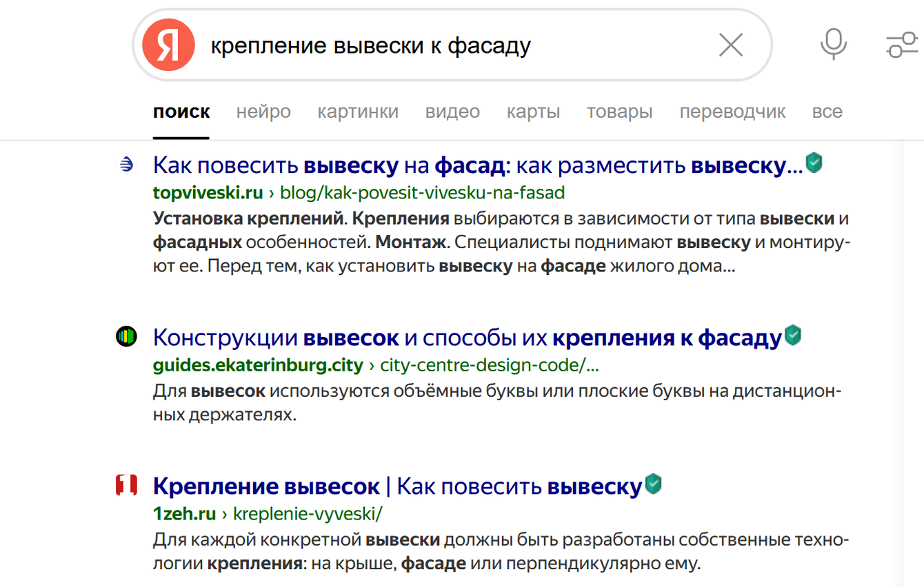Switch to the нейро tab

263,112
